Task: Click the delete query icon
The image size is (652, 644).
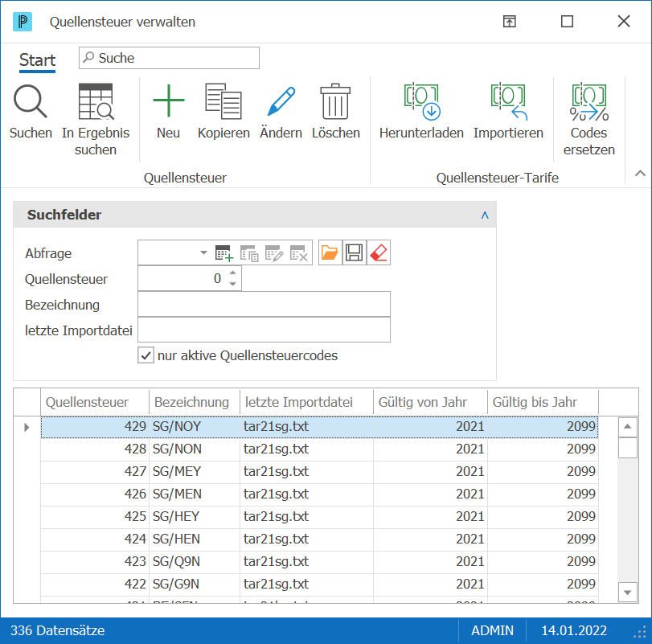Action: [299, 252]
